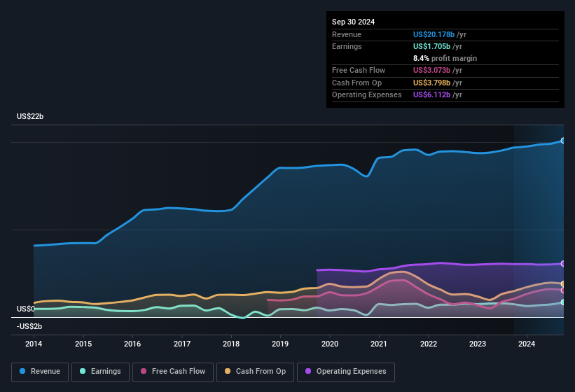The height and width of the screenshot is (392, 575).
Task: Toggle the Revenue series in legend
Action: point(40,372)
